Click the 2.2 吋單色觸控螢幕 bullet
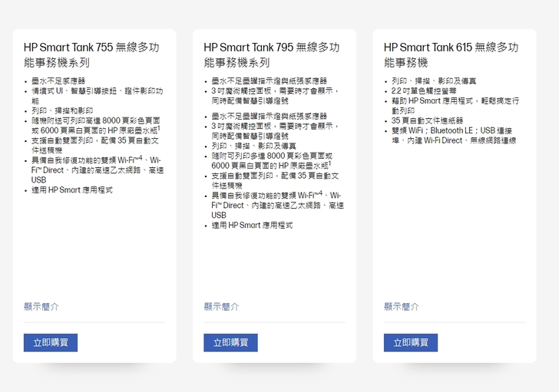 424,91
